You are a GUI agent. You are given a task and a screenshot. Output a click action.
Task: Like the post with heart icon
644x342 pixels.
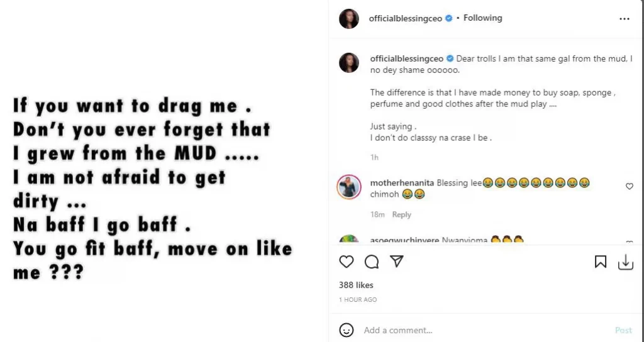(x=347, y=262)
